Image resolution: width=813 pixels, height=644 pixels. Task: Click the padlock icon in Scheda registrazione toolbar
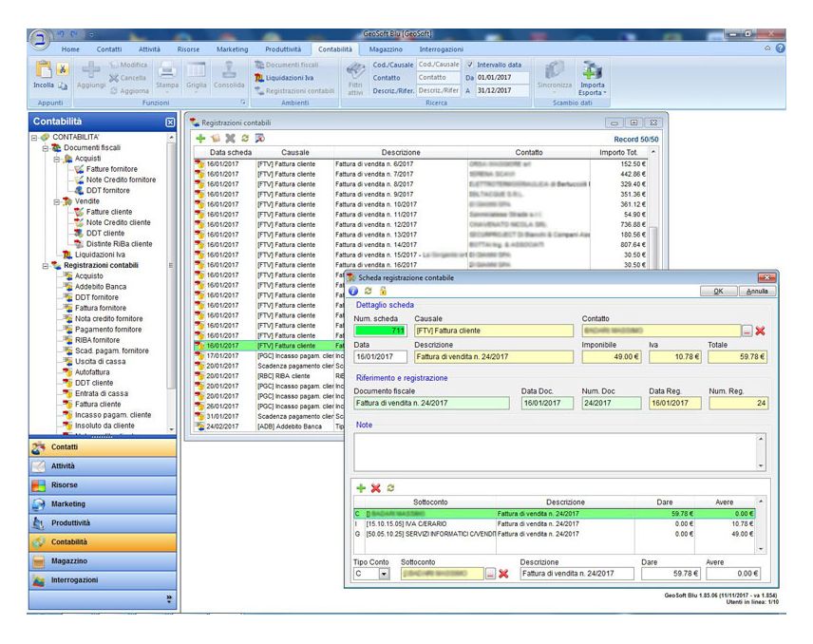[383, 291]
